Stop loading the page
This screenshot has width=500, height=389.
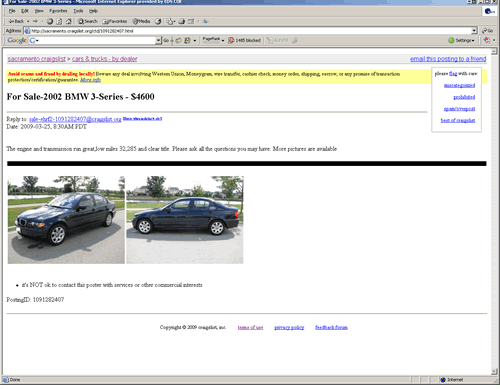pos(50,21)
